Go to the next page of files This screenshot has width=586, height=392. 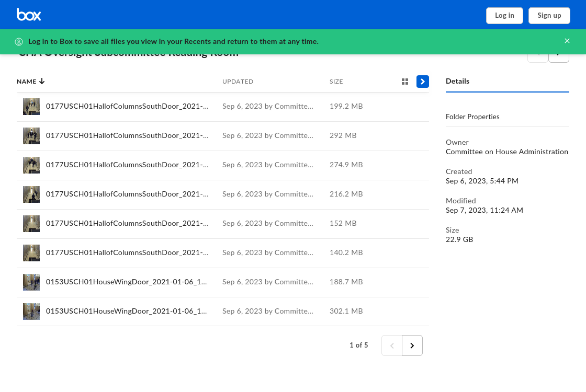tap(412, 345)
